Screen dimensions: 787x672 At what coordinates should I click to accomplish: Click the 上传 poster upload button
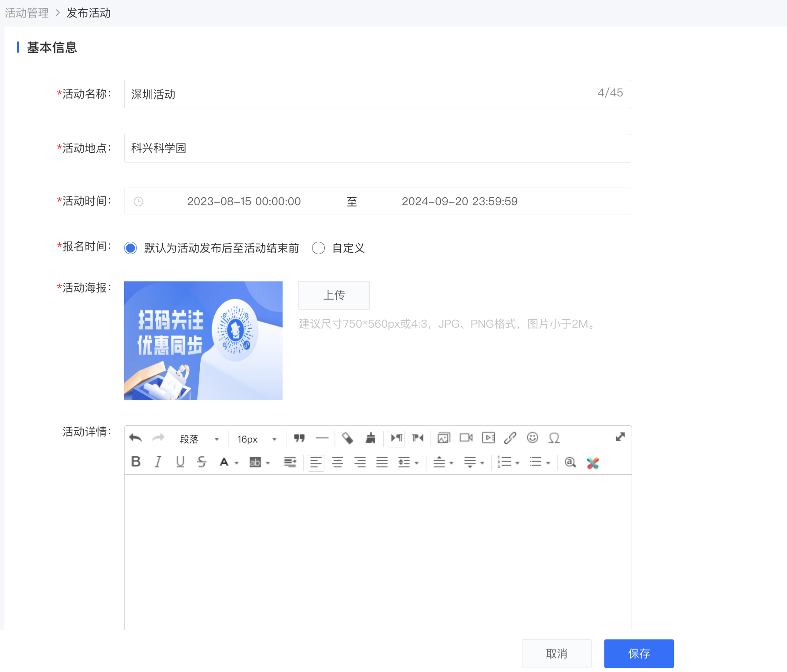click(x=334, y=295)
